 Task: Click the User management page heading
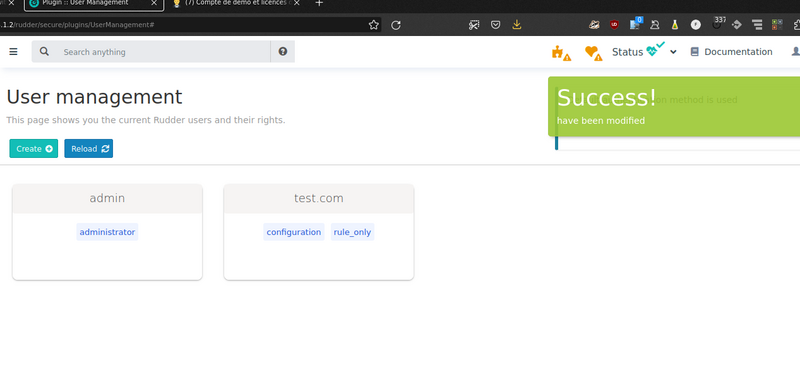click(94, 97)
